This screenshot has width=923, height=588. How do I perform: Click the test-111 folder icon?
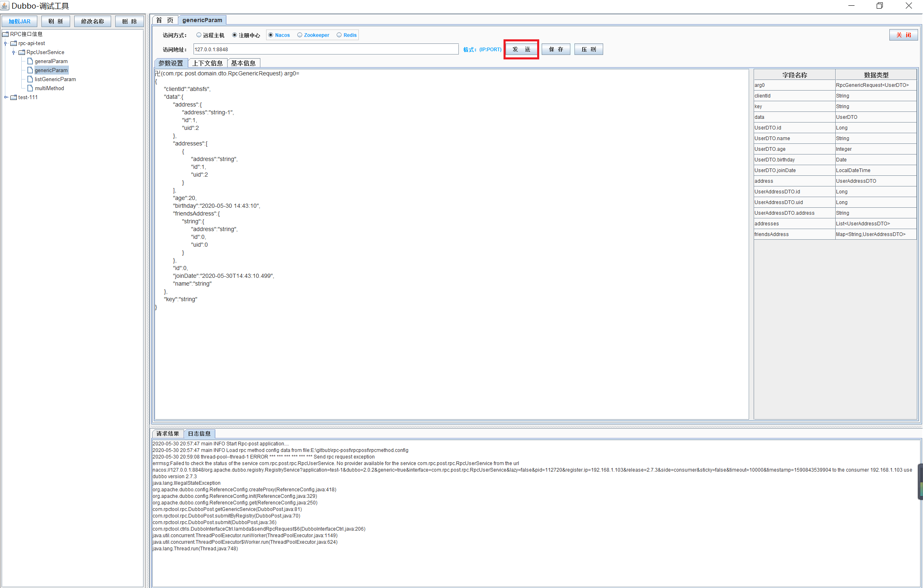coord(14,97)
